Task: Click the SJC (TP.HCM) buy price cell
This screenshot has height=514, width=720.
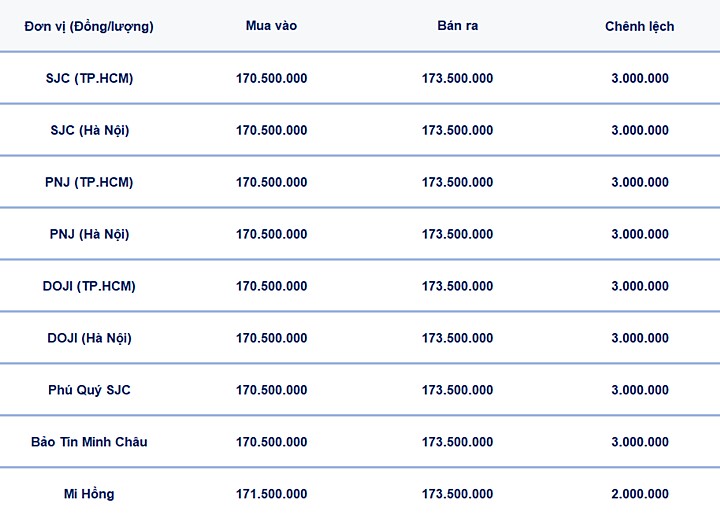Action: (271, 78)
